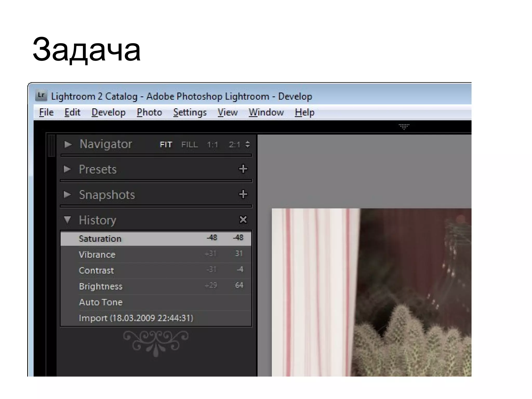
Task: Click the Lightroom Lr title bar icon
Action: pyautogui.click(x=41, y=96)
